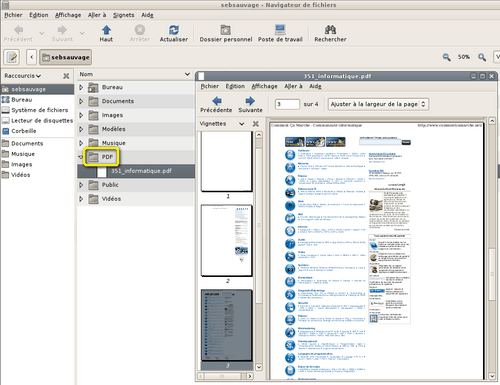Open the Ajuster à la largeur dropdown
This screenshot has width=500, height=385.
pos(378,104)
